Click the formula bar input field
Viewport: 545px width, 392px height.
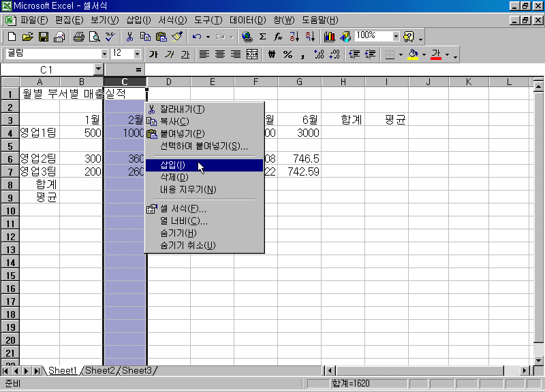pos(344,69)
